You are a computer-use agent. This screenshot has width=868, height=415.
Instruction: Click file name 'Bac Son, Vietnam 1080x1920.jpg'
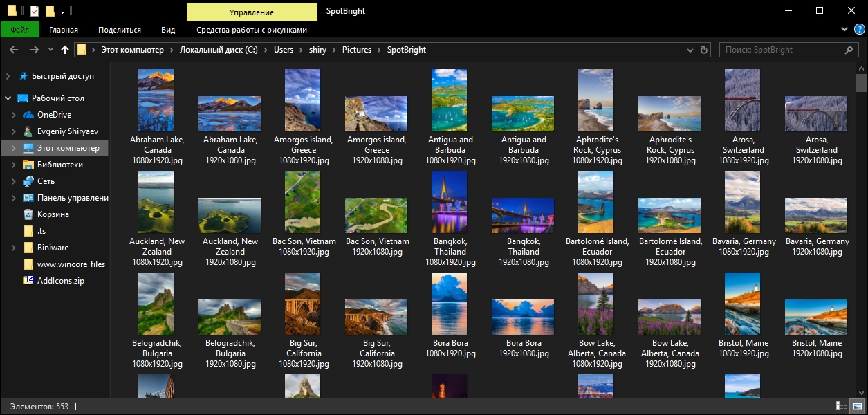[304, 247]
